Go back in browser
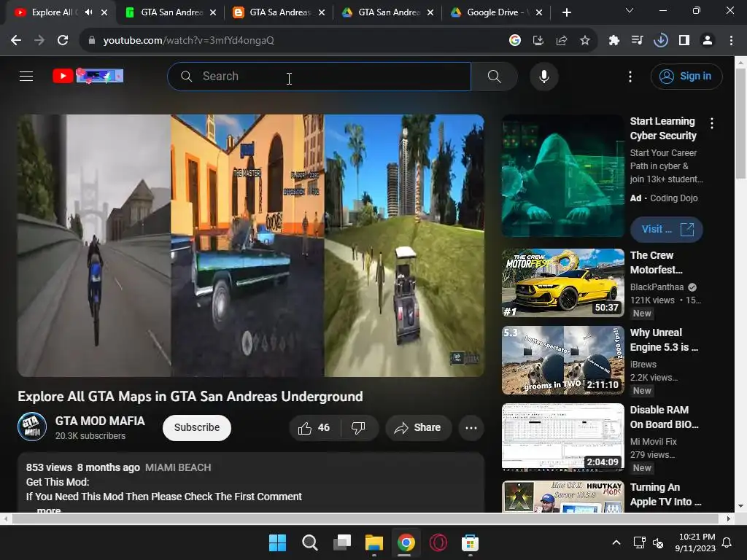 tap(16, 41)
